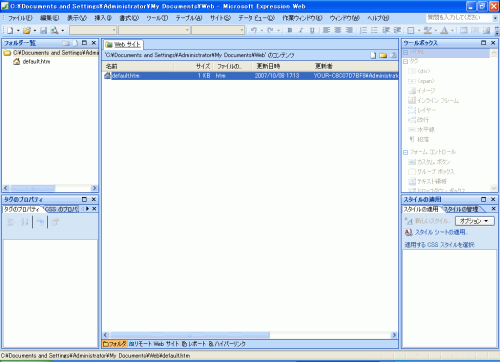Select the C:\Documents and Settings root folder
Screen dimensions: 500x362
tap(52, 53)
